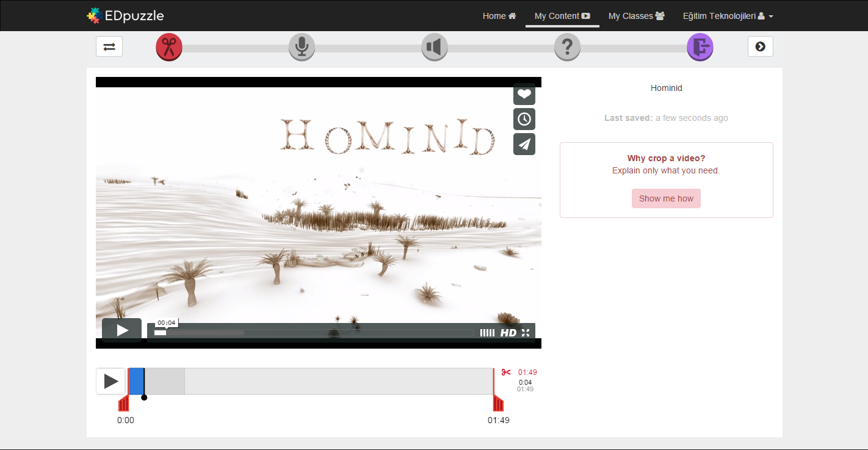
Task: Click the Explain only what you need text
Action: 666,170
